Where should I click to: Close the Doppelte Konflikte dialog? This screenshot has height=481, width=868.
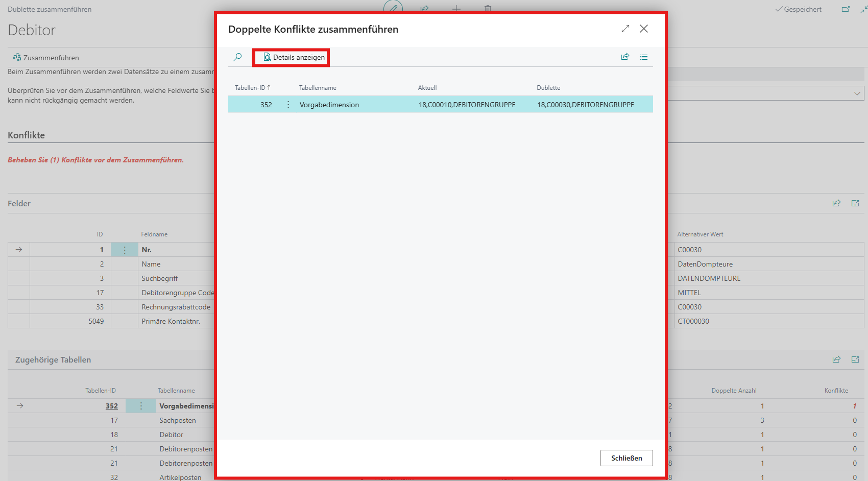coord(644,29)
